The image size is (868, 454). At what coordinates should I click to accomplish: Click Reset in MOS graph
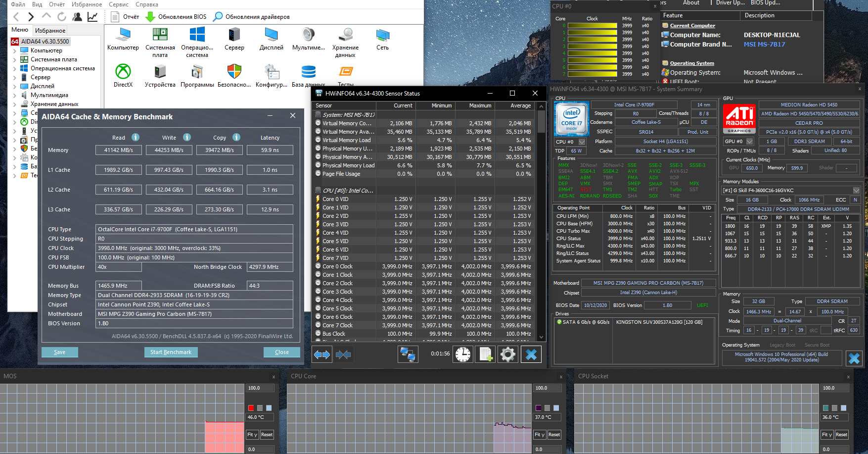[x=267, y=435]
